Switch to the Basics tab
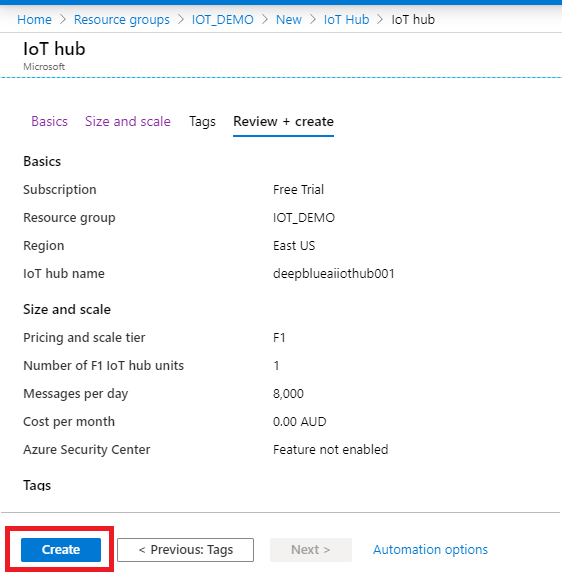The width and height of the screenshot is (570, 573). (x=49, y=121)
